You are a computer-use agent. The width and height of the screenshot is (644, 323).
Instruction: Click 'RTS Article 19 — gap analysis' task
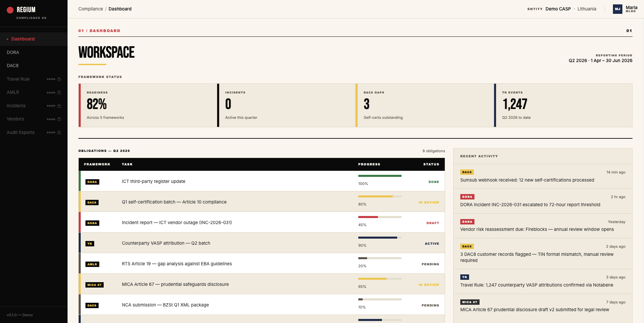pos(177,264)
